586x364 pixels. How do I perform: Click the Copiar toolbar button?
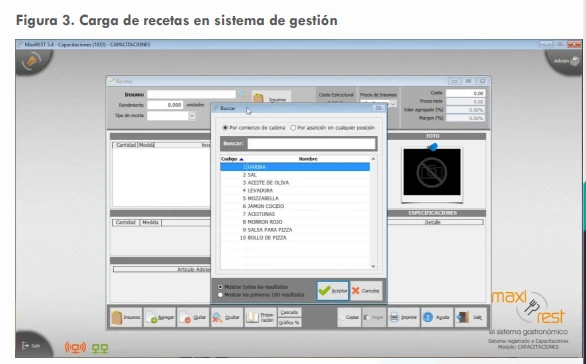[349, 317]
